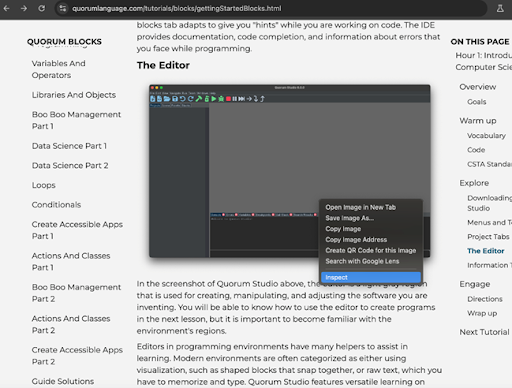Screen dimensions: 512x388
Task: Jump to Wrap up section
Action: [482, 313]
